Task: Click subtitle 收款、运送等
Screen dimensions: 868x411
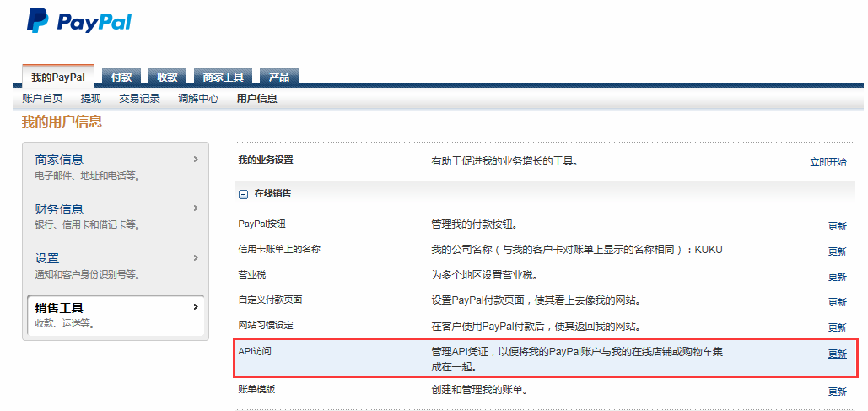Action: (65, 323)
